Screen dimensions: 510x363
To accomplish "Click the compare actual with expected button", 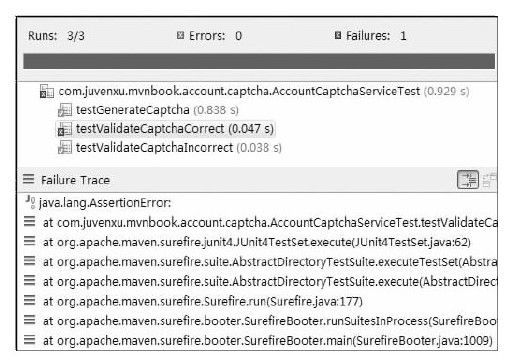I will [489, 180].
